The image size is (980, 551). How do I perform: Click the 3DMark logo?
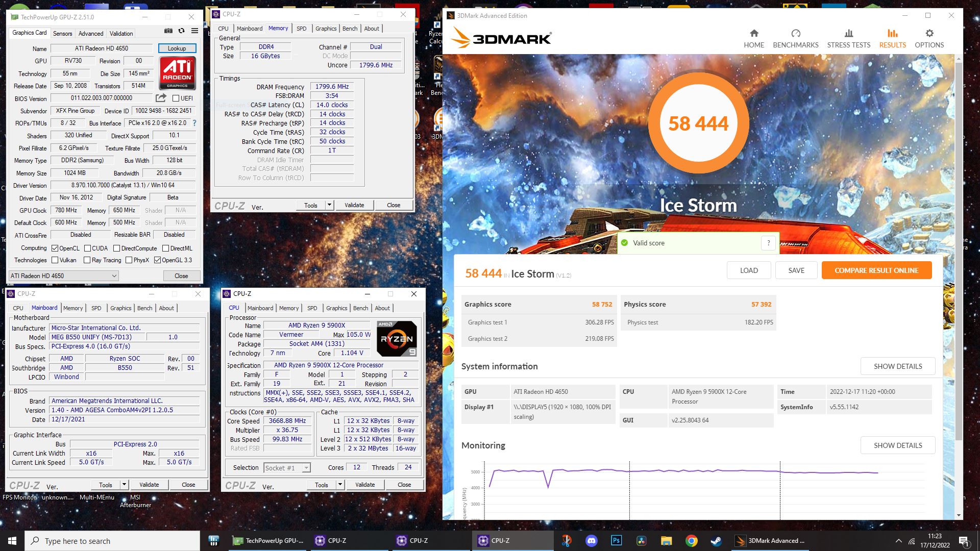tap(502, 38)
